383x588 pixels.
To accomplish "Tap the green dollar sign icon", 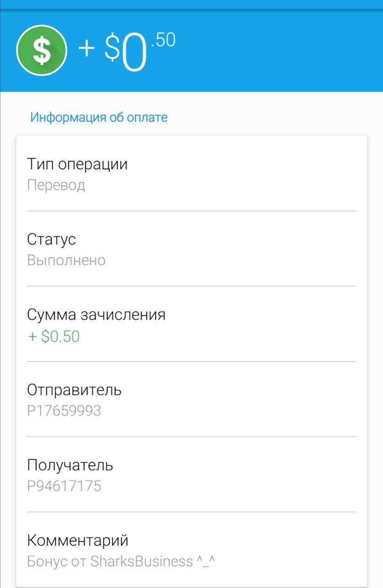I will 42,51.
